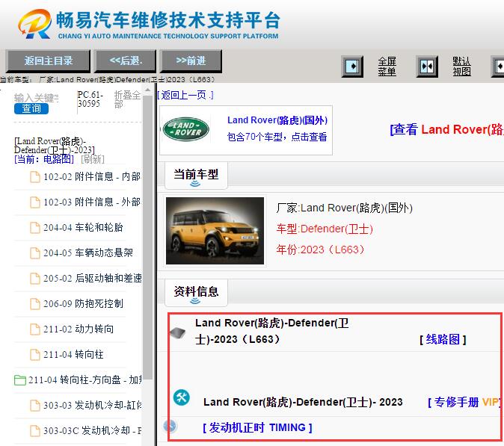Click the left panel scrollbar thumb
Image resolution: width=504 pixels, height=446 pixels.
pos(147,237)
